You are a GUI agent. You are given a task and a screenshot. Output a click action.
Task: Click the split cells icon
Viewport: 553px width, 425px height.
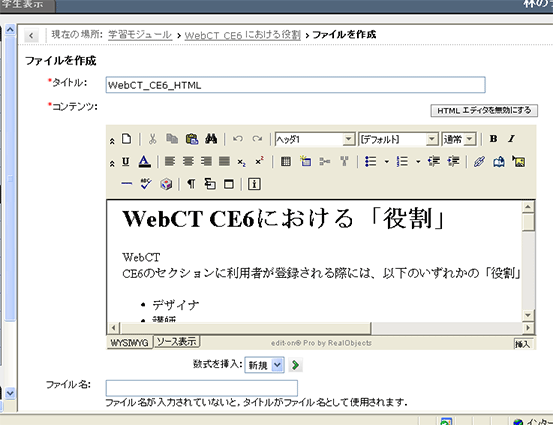point(325,162)
